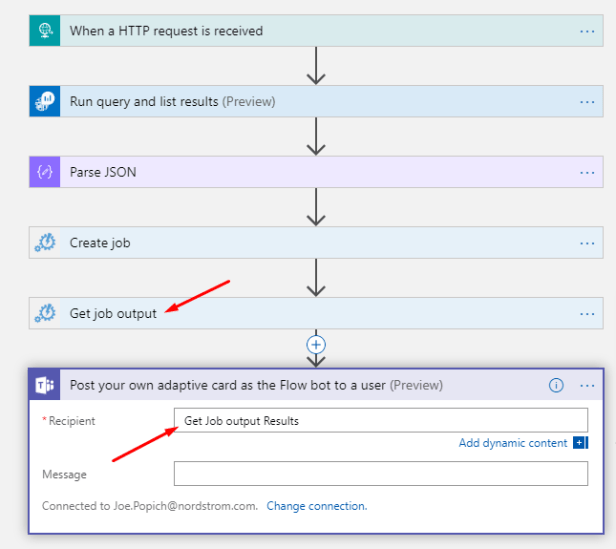
Task: Click into the Message input field
Action: click(x=380, y=474)
